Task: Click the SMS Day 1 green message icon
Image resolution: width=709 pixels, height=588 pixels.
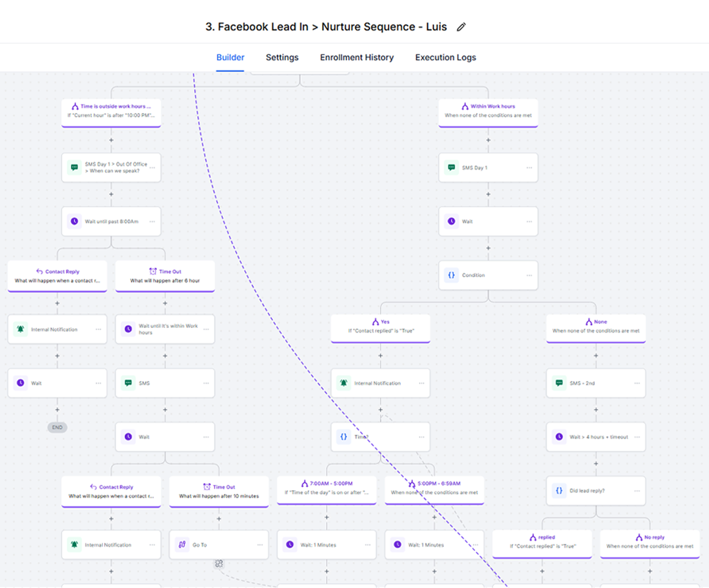Action: [451, 168]
